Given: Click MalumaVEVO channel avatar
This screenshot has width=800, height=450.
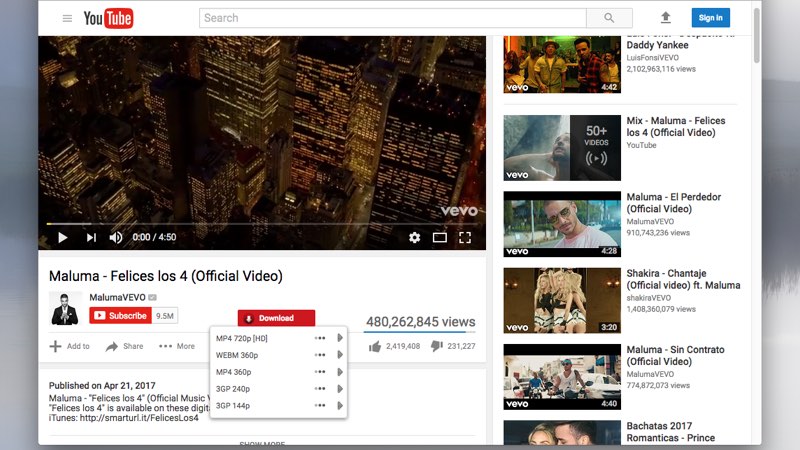Looking at the screenshot, I should click(65, 309).
